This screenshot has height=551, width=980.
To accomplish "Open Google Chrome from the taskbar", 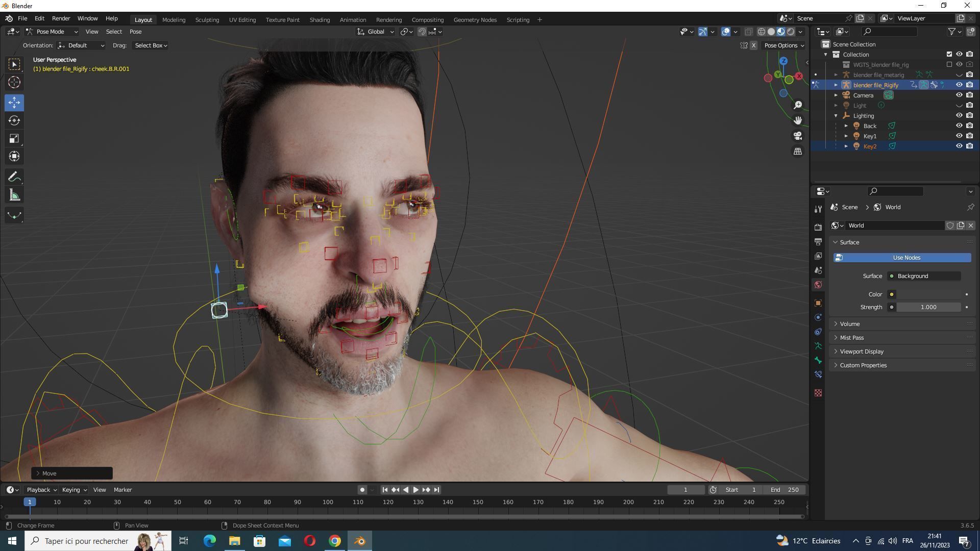I will pyautogui.click(x=335, y=541).
